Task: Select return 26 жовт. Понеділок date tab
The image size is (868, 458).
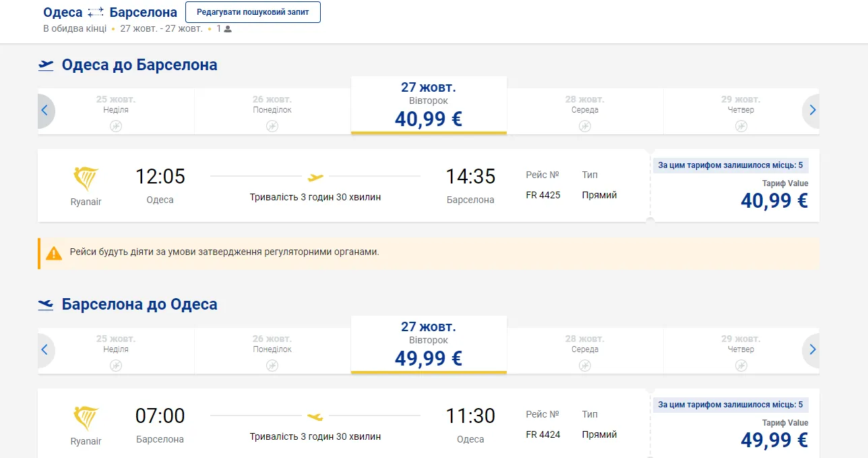Action: (x=272, y=350)
